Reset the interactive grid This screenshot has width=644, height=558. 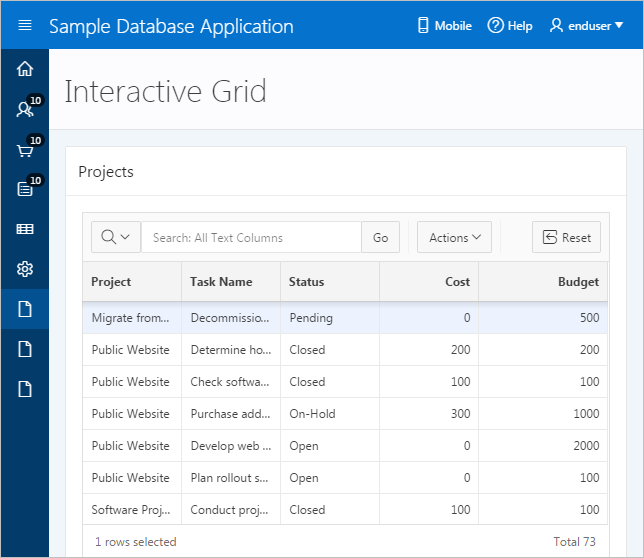(566, 237)
